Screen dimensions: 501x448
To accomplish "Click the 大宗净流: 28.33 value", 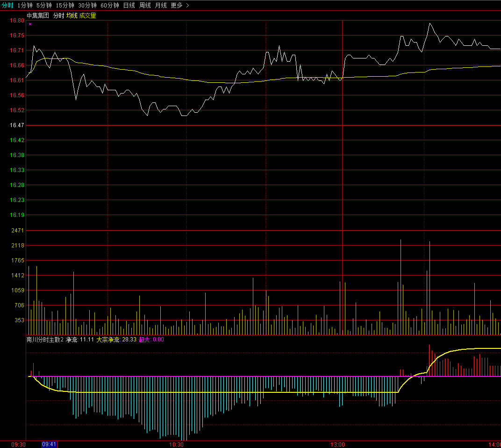I will 116,340.
